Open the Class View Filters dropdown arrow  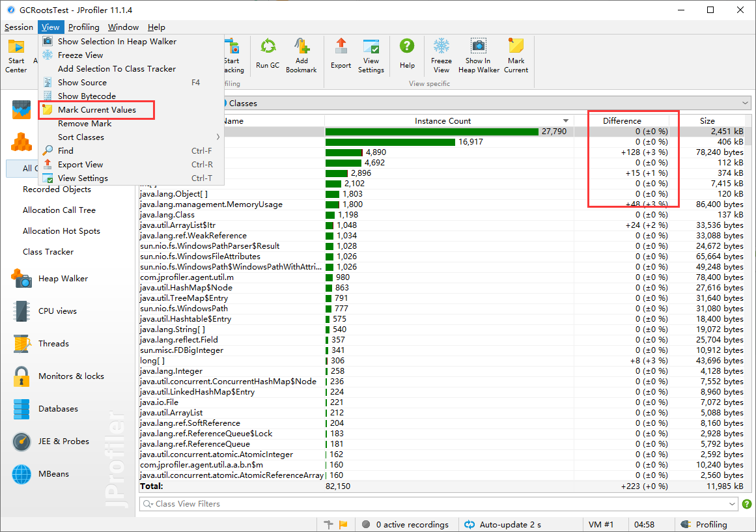click(733, 504)
